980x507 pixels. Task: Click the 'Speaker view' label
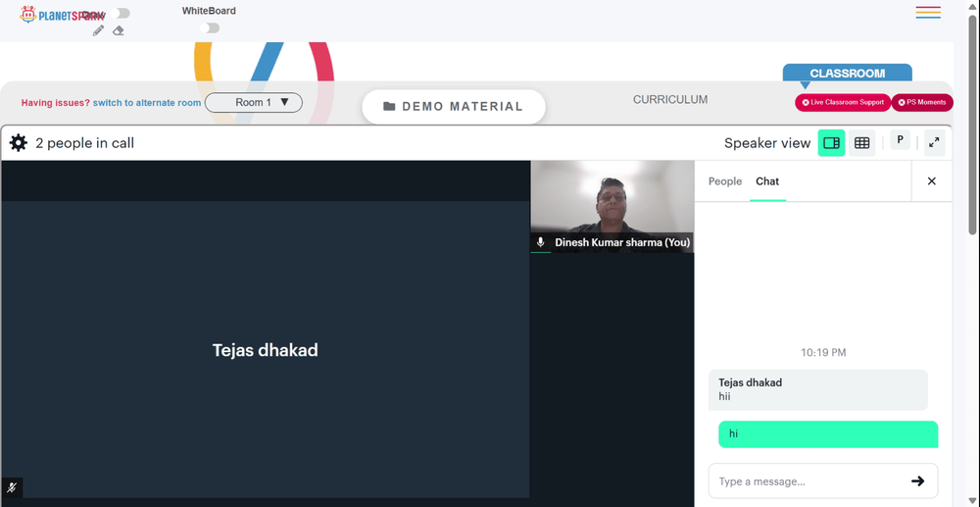click(x=767, y=143)
